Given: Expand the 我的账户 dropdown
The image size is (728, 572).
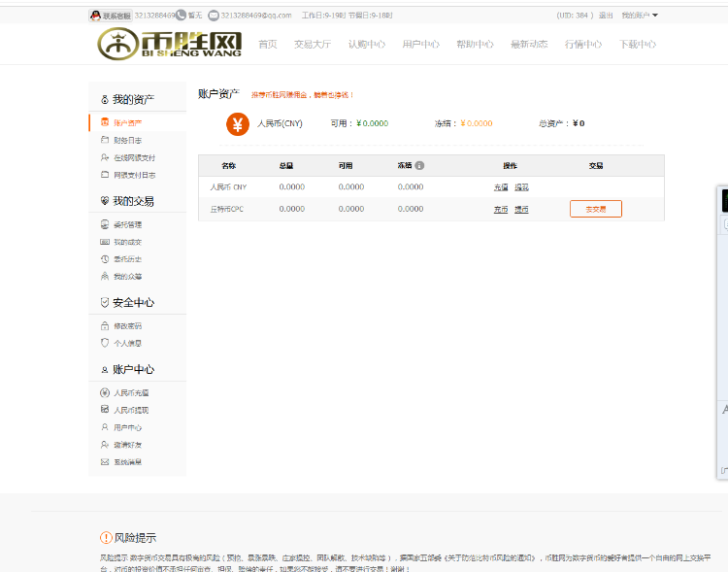Looking at the screenshot, I should click(x=639, y=16).
